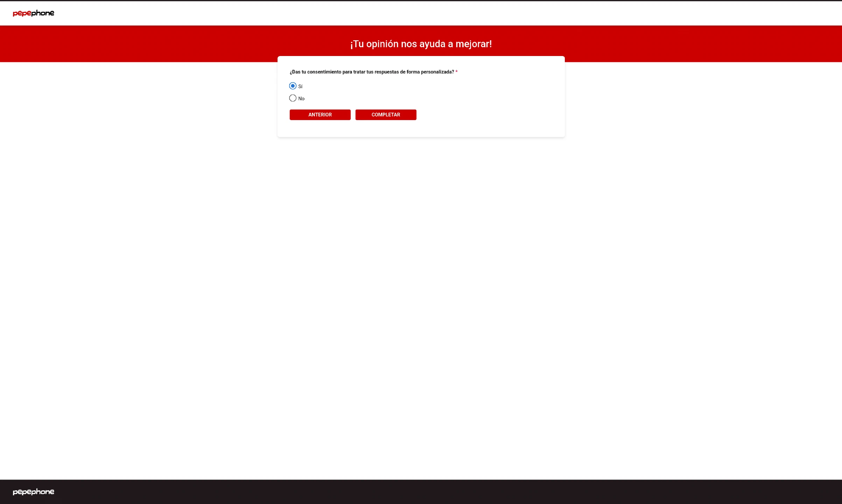Click the '¡Tu opinión nos ayuda a mejorar!' heading

(421, 44)
